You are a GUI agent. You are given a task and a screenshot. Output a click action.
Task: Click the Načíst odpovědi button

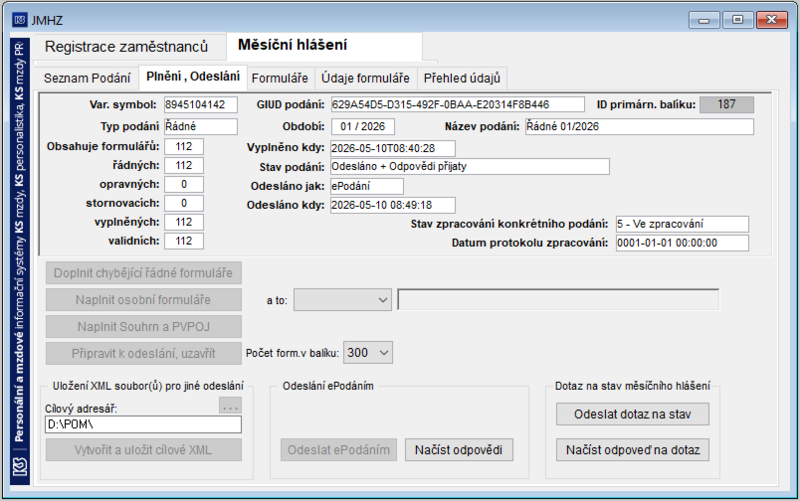459,450
